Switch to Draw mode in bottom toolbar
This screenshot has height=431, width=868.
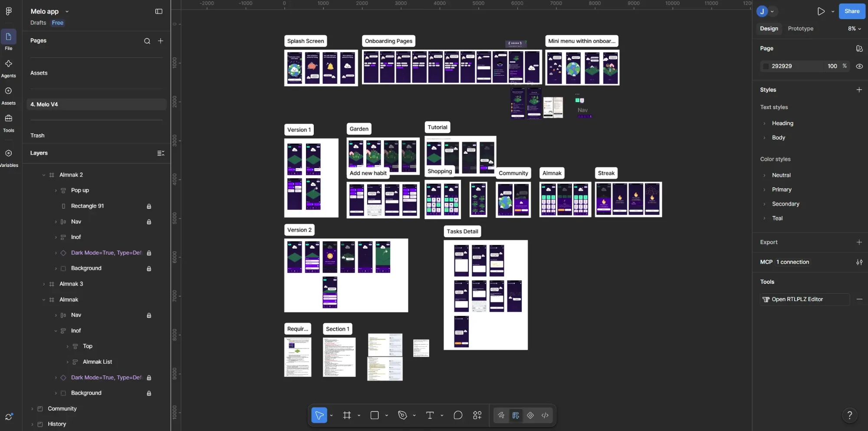[501, 415]
